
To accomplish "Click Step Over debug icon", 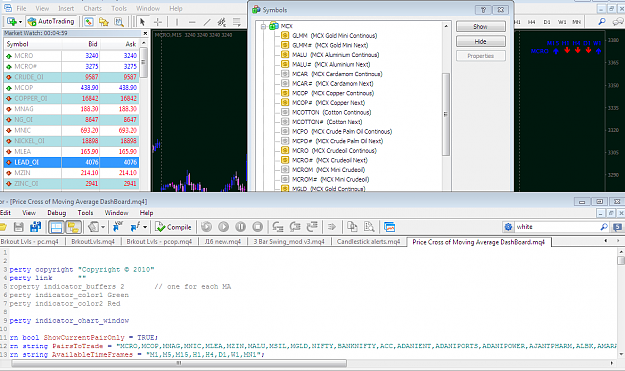I will tap(295, 227).
